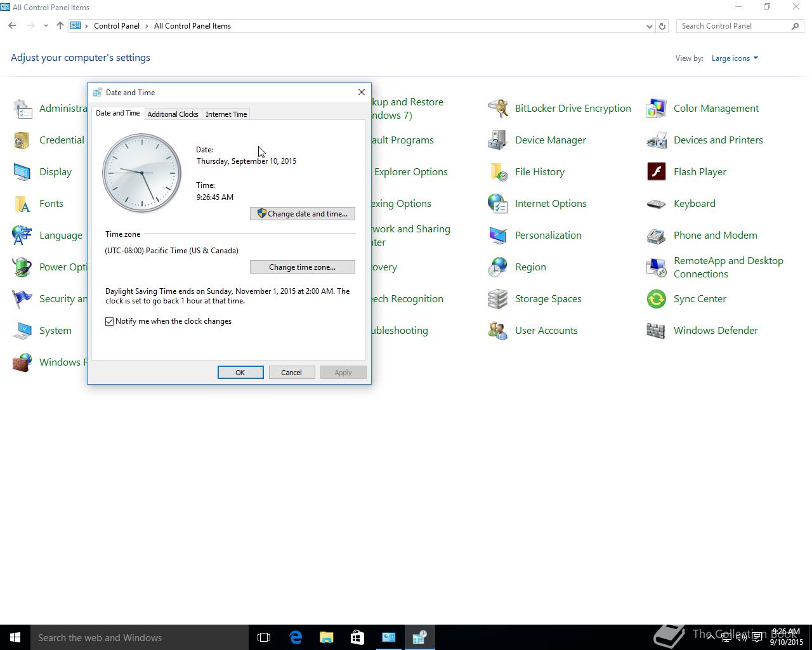
Task: Open the Windows Firewall brick wall icon
Action: (x=22, y=362)
